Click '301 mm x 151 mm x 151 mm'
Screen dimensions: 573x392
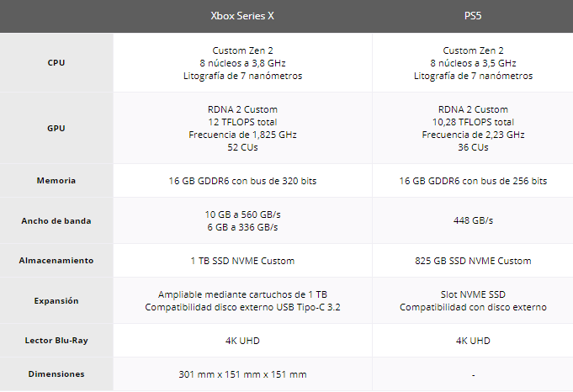click(242, 374)
